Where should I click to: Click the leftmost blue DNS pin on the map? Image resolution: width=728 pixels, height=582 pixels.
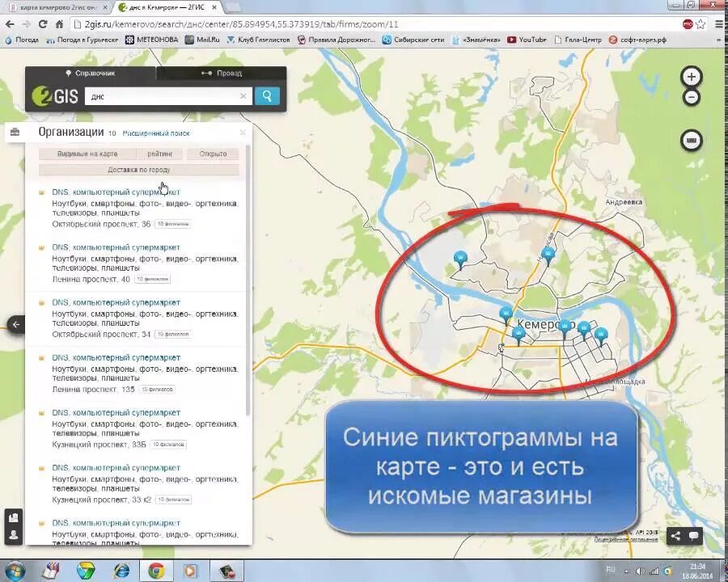click(x=460, y=260)
